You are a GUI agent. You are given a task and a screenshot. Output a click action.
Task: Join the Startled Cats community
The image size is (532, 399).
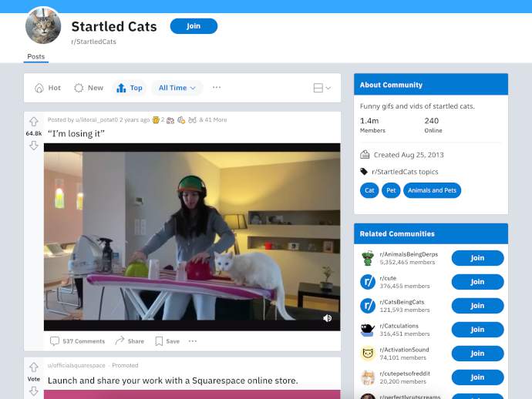[x=194, y=26]
